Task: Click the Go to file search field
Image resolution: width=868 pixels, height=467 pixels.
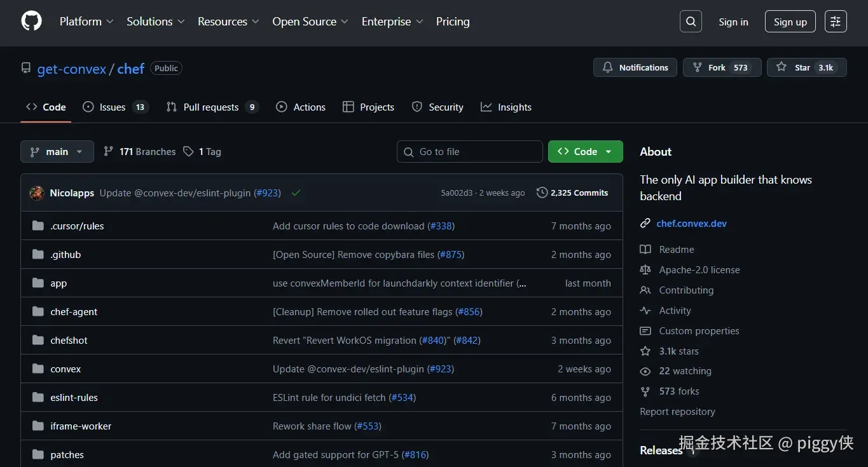Action: coord(470,151)
